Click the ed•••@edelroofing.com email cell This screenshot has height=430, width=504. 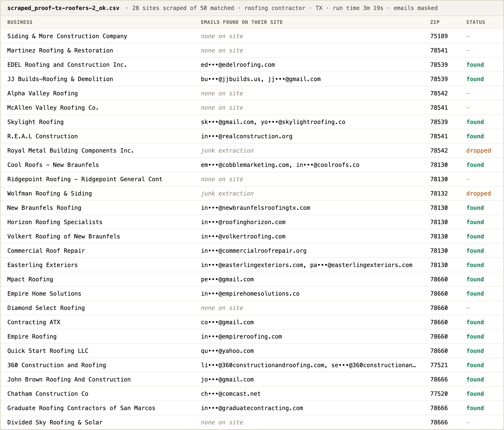point(238,65)
